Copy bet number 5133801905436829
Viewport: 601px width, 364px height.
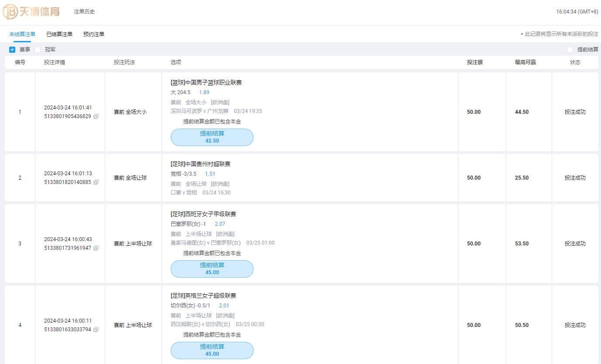(96, 116)
